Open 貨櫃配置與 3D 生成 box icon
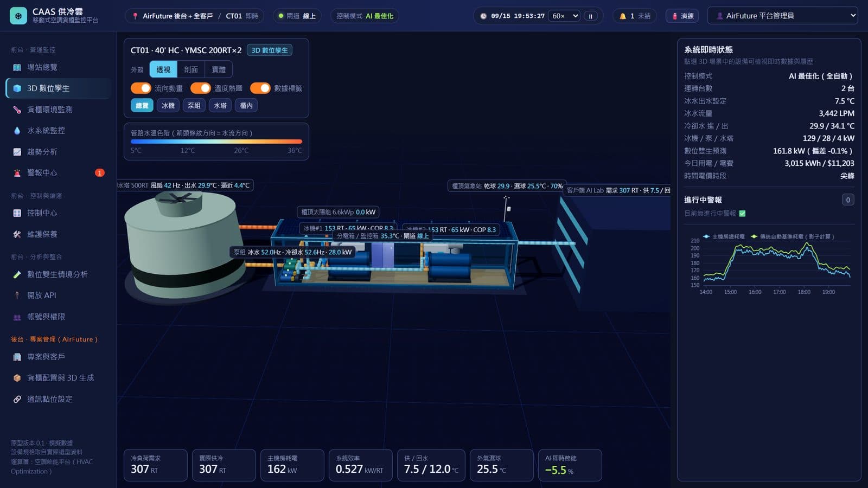The image size is (868, 488). (x=17, y=378)
